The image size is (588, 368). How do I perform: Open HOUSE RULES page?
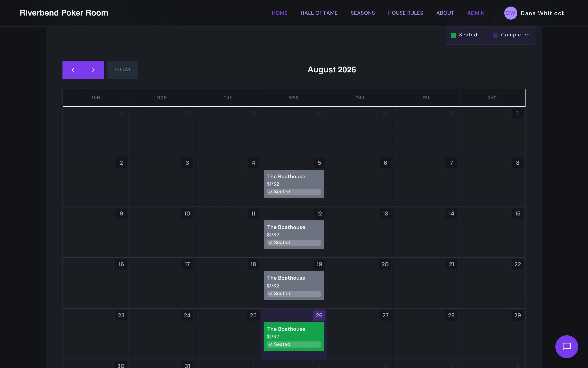pos(405,13)
